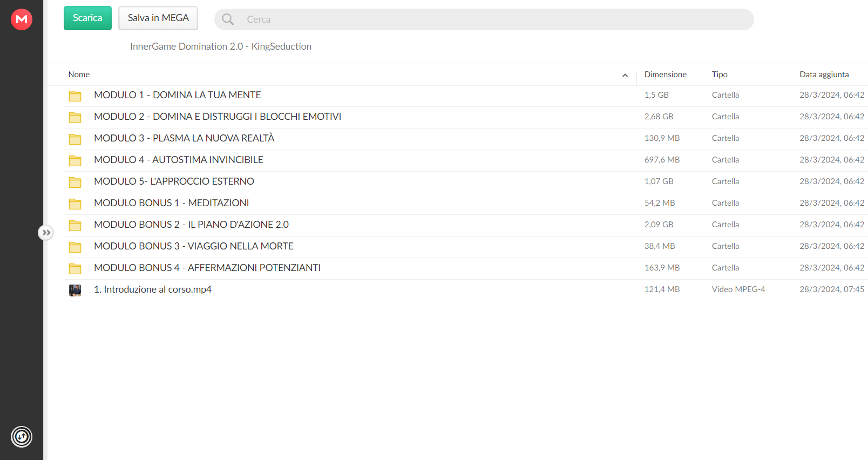
Task: Click the 54,2 MB size value
Action: point(660,203)
